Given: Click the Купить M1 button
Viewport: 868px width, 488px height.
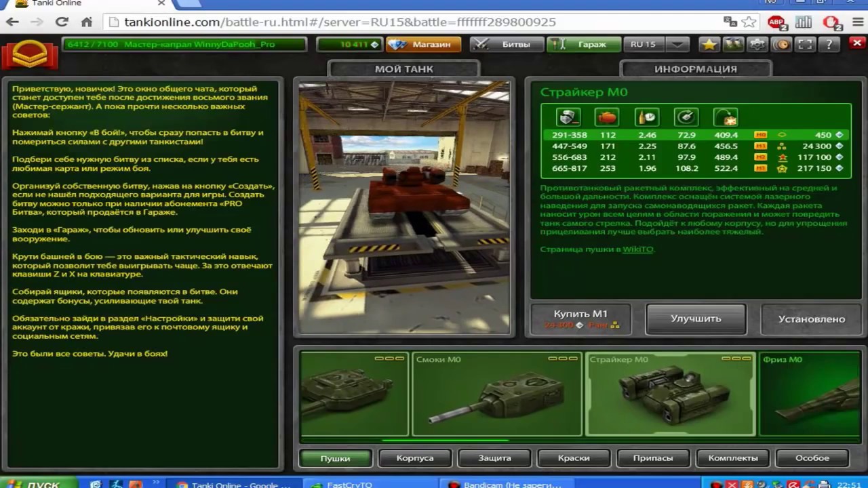Looking at the screenshot, I should [580, 319].
